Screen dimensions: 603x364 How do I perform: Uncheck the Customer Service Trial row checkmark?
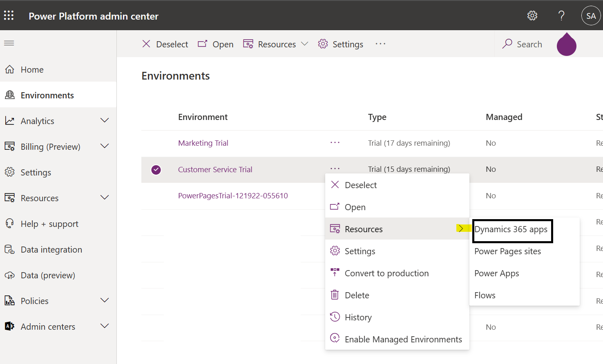tap(156, 170)
